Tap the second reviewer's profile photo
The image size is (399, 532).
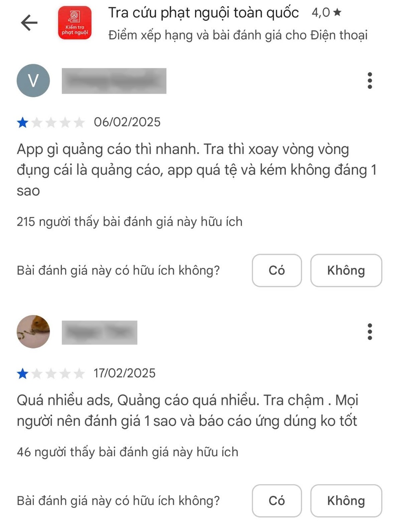click(x=33, y=331)
